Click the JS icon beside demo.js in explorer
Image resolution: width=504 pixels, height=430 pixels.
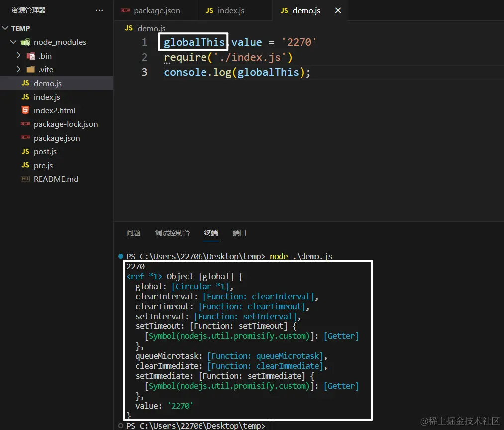click(x=25, y=83)
